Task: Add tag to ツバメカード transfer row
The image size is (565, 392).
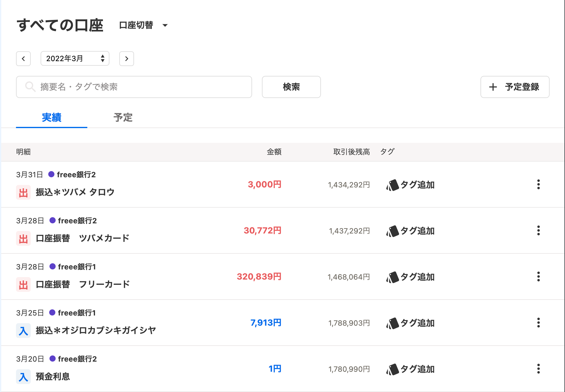Action: coord(410,231)
